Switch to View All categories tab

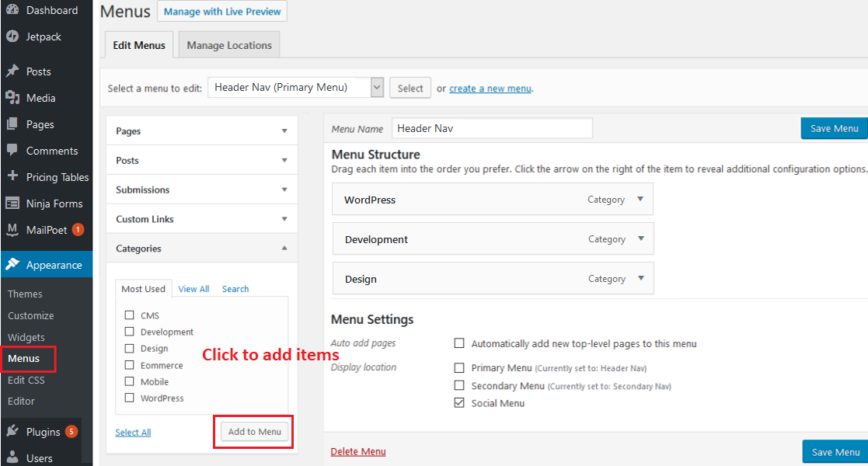[x=193, y=289]
